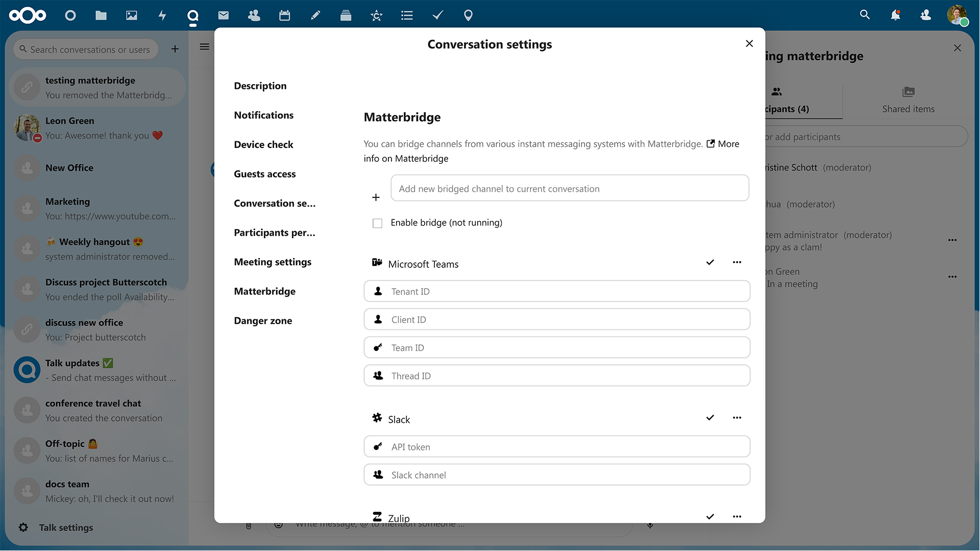The image size is (980, 551).
Task: Select the Matterbridge settings section
Action: tap(264, 291)
